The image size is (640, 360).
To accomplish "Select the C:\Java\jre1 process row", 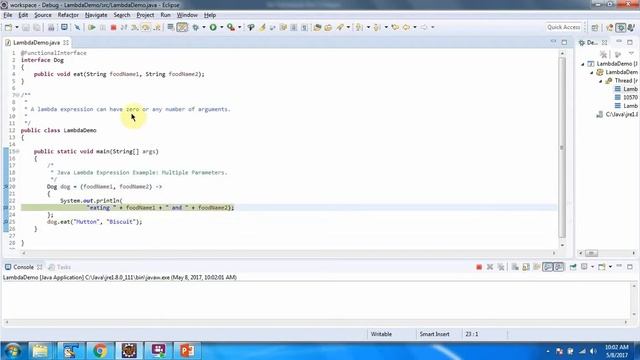I will click(617, 114).
